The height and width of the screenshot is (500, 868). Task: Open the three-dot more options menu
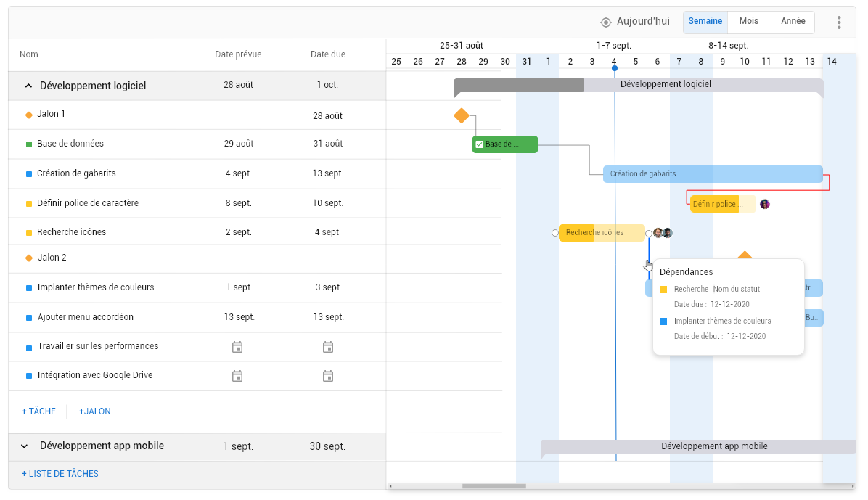tap(839, 22)
